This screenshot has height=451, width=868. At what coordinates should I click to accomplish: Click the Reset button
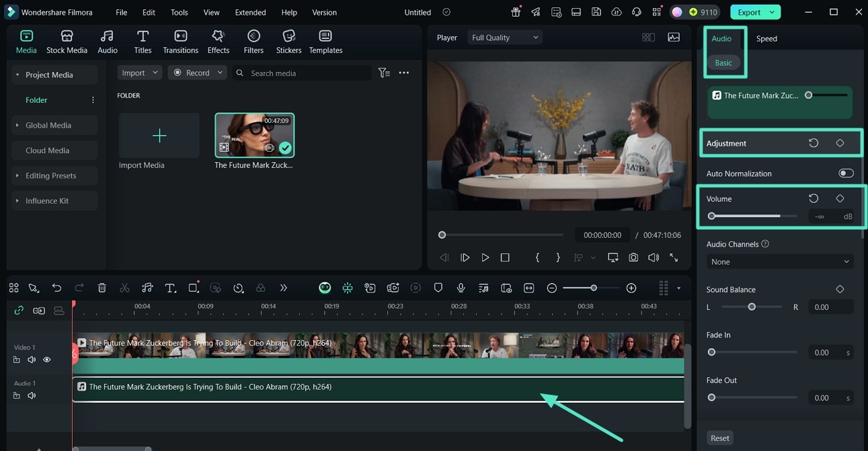[720, 438]
